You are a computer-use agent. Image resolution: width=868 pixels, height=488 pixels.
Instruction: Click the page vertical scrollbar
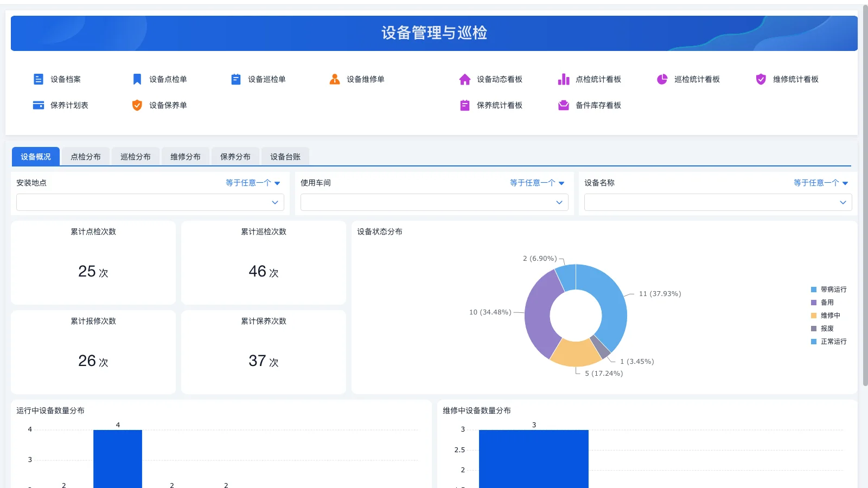click(x=865, y=195)
